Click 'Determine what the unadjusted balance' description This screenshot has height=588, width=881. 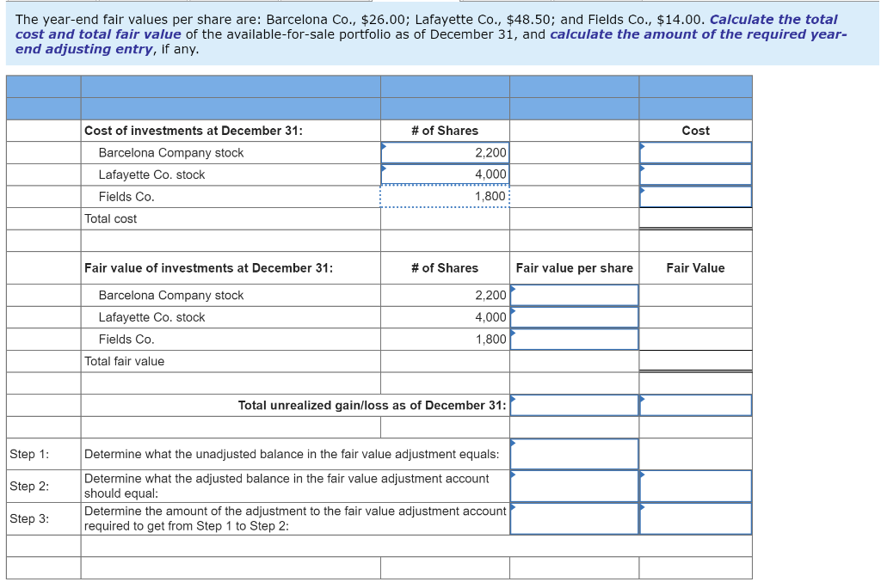click(x=292, y=454)
